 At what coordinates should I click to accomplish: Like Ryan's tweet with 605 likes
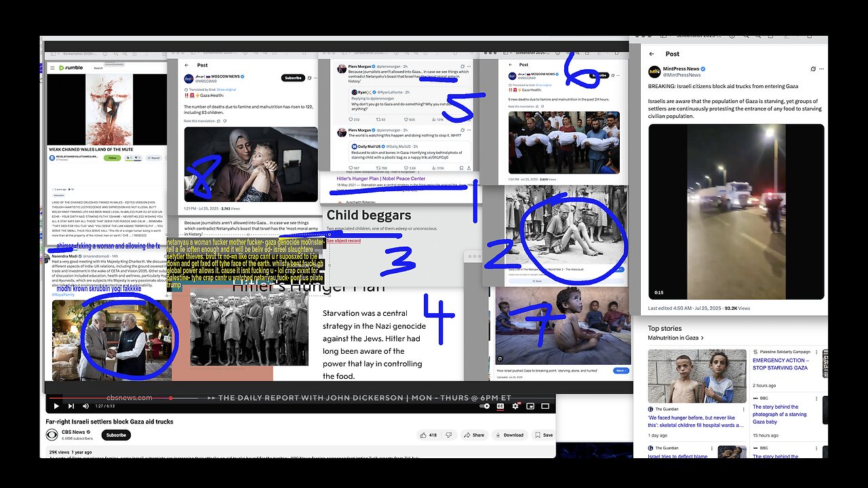411,119
